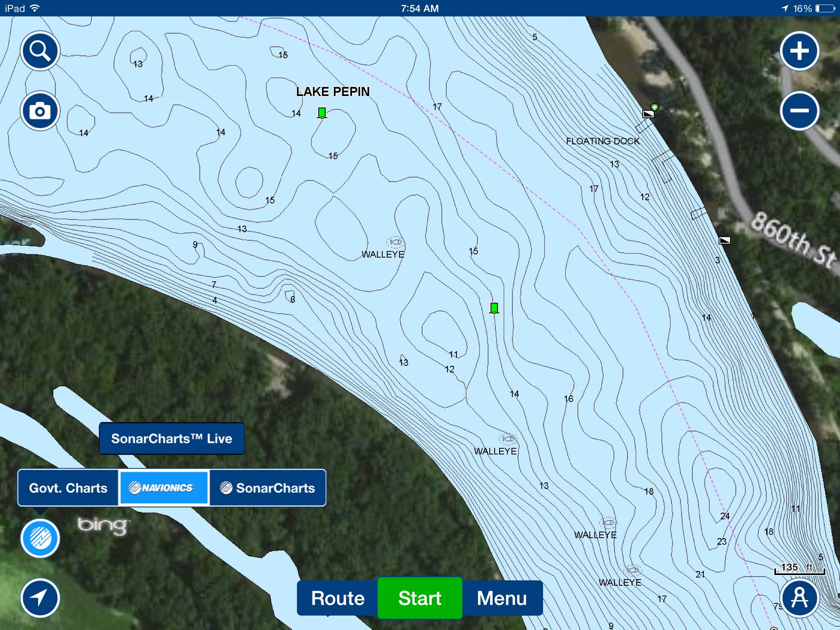Image resolution: width=840 pixels, height=630 pixels.
Task: Open the Menu tab
Action: point(502,598)
